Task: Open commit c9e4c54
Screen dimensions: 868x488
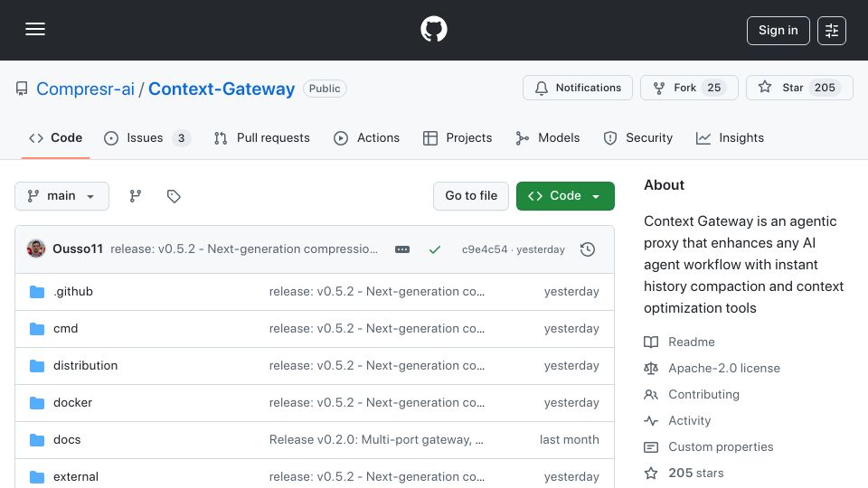Action: [485, 249]
